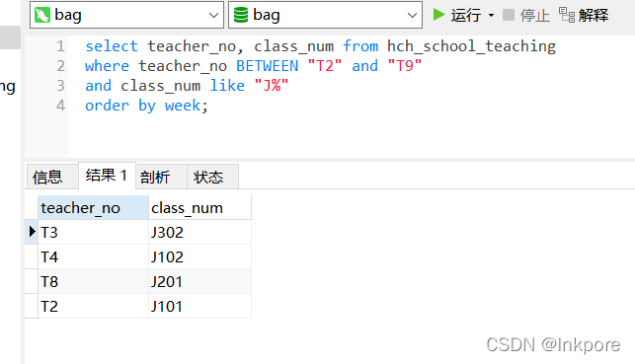Click the class_num column header
Screen dimensions: 635x364
click(x=199, y=208)
